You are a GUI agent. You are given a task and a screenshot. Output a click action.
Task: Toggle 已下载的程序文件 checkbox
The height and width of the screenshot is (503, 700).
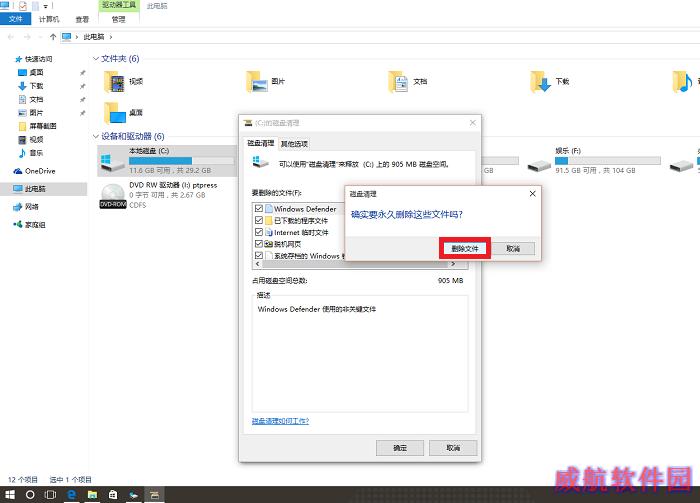pyautogui.click(x=258, y=220)
